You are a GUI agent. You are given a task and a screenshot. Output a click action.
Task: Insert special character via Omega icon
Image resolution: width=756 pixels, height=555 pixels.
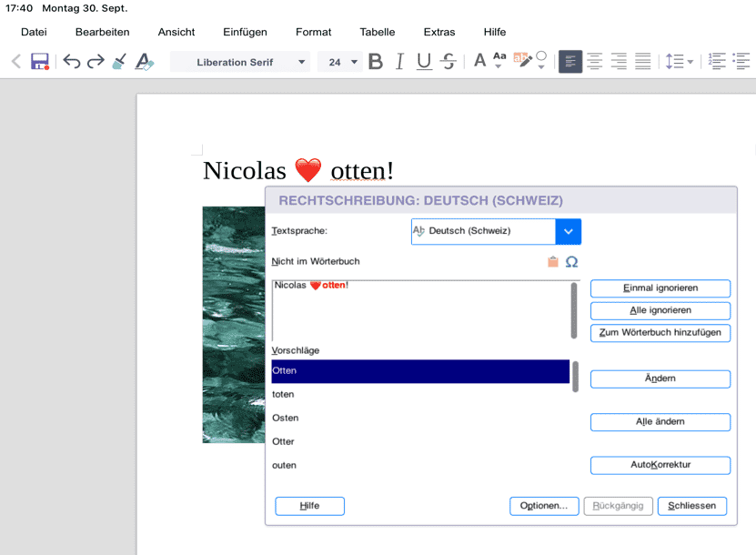pos(572,262)
